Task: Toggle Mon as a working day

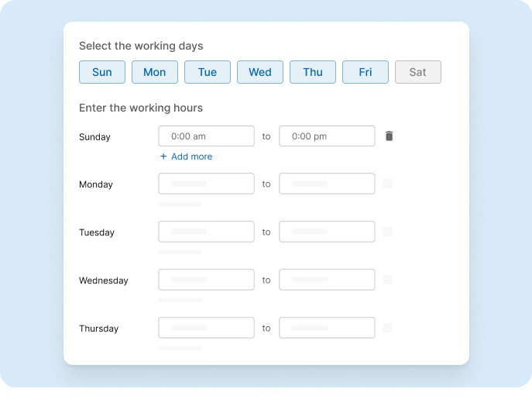Action: click(155, 72)
